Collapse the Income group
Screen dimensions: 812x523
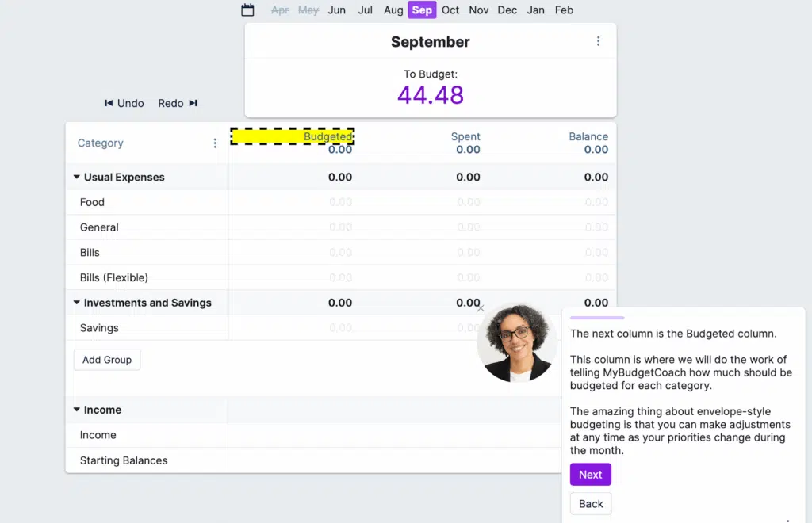tap(77, 410)
